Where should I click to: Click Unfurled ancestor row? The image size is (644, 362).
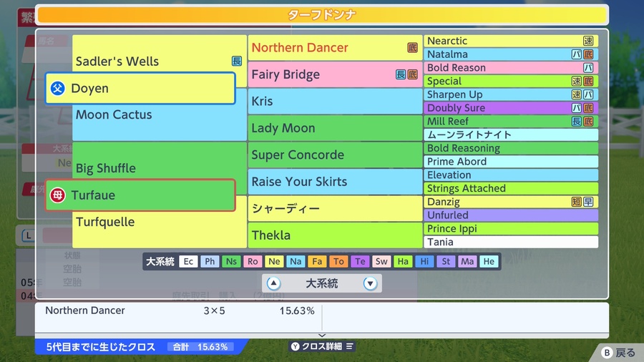511,215
